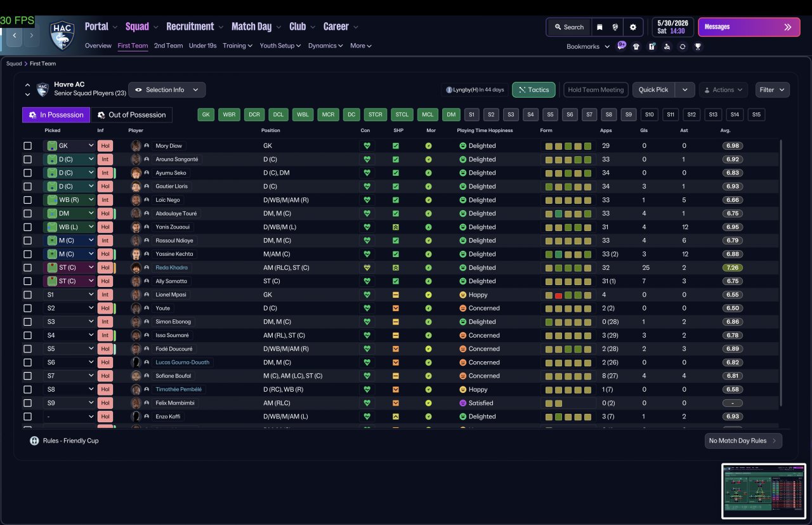This screenshot has height=525, width=812.
Task: Click the player list vertical scrollbar
Action: [781, 273]
